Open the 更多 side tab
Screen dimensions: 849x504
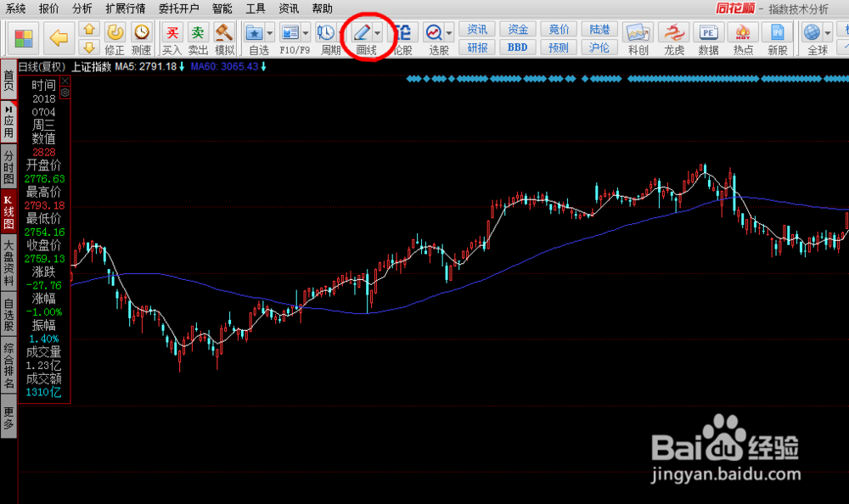coord(8,417)
